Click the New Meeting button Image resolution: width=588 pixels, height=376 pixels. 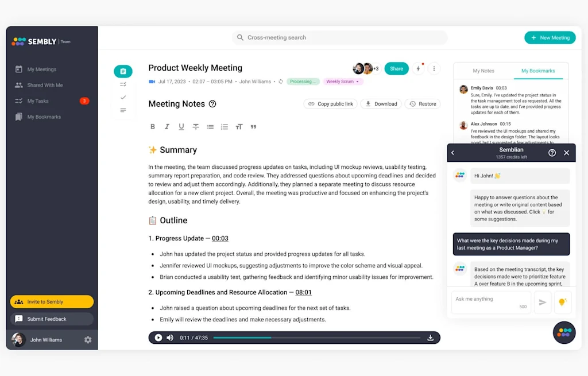550,37
